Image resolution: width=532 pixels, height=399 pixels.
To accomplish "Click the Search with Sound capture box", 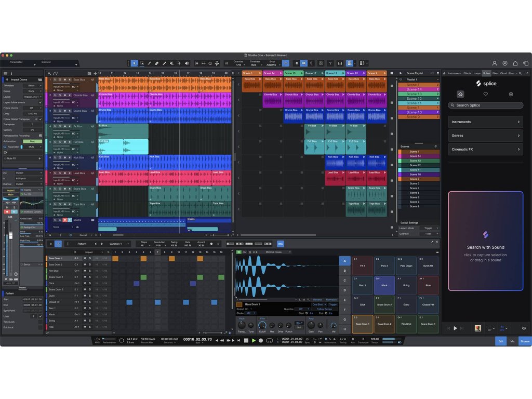I will tap(486, 241).
